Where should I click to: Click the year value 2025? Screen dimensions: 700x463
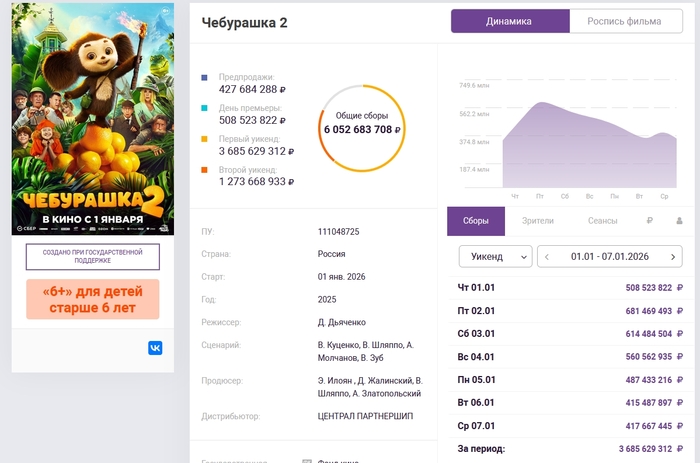327,300
